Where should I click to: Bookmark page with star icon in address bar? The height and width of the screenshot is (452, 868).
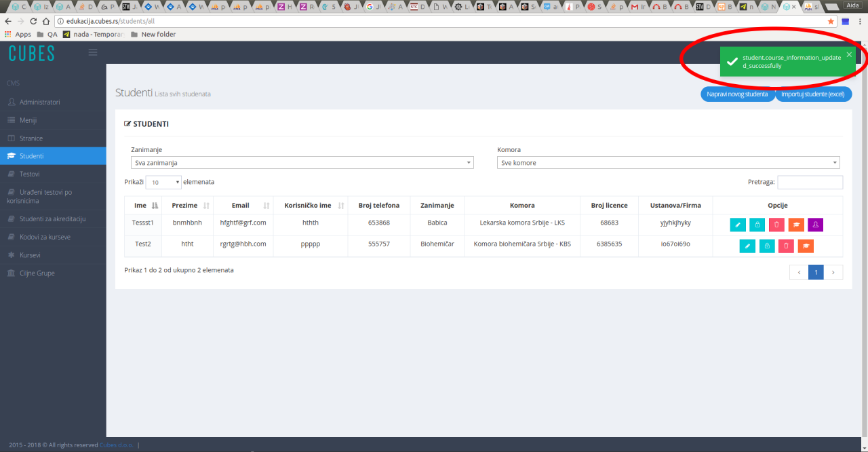coord(831,22)
